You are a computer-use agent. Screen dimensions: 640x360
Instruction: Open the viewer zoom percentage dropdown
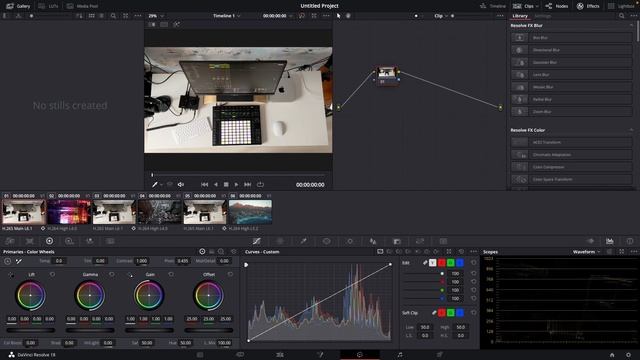tap(156, 16)
